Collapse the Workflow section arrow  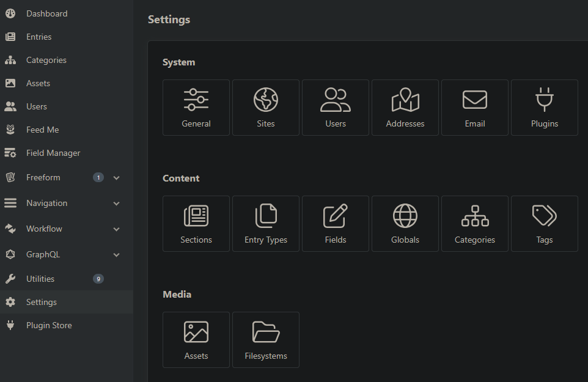point(116,229)
